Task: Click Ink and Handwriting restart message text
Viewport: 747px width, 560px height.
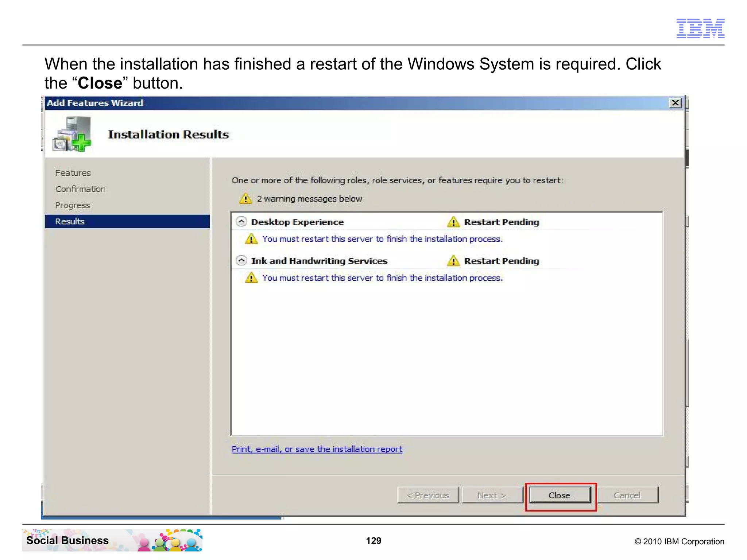Action: point(383,278)
